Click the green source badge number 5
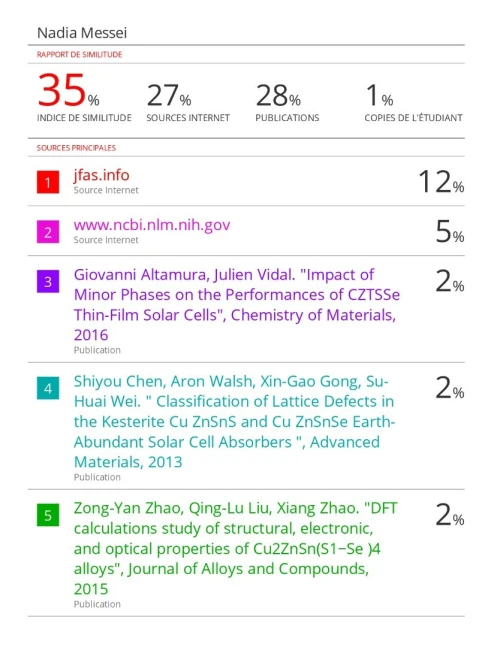Viewport: 500px width, 647px height. pos(48,515)
